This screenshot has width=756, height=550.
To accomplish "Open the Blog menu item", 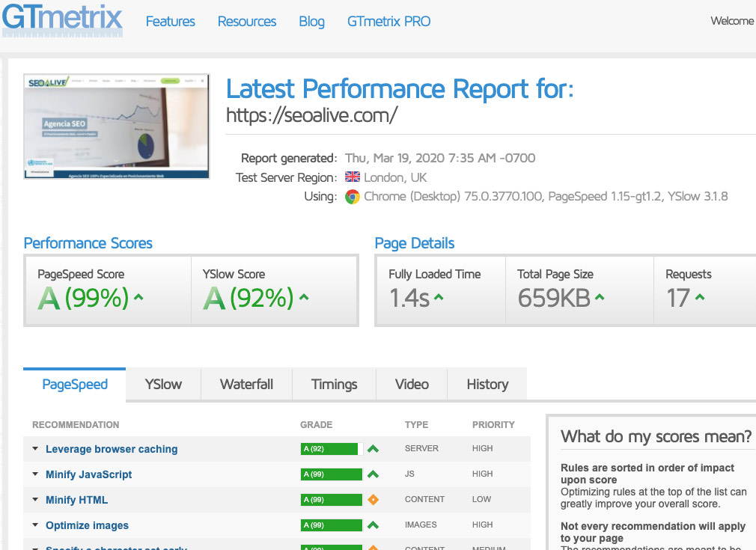I will pos(311,22).
